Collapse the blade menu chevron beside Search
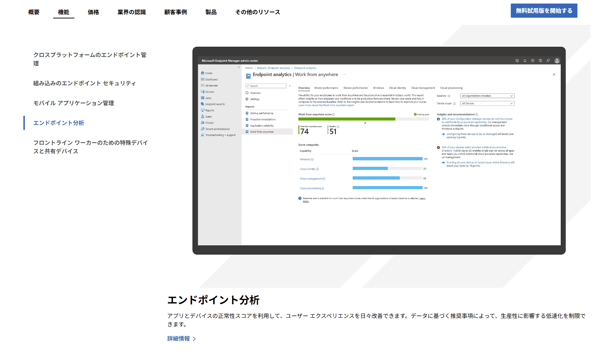The width and height of the screenshot is (615, 364). 290,86
